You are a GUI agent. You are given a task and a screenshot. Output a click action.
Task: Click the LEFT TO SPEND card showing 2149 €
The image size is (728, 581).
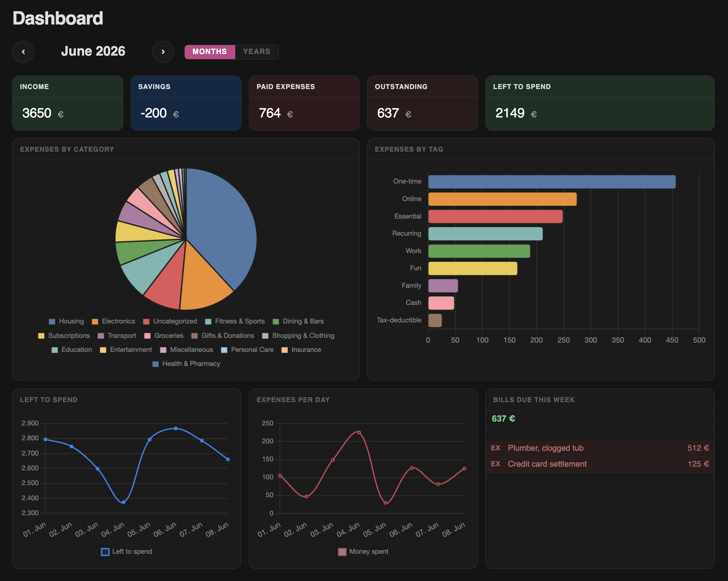(600, 103)
